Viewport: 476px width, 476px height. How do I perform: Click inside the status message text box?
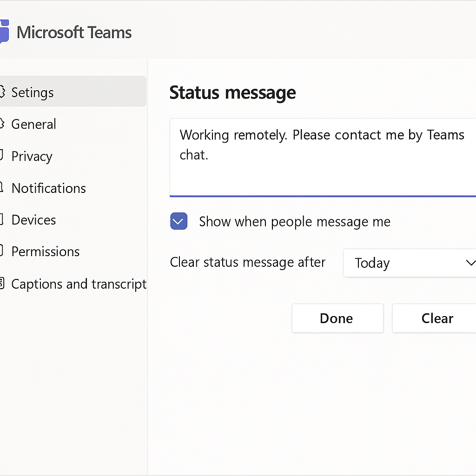click(323, 157)
